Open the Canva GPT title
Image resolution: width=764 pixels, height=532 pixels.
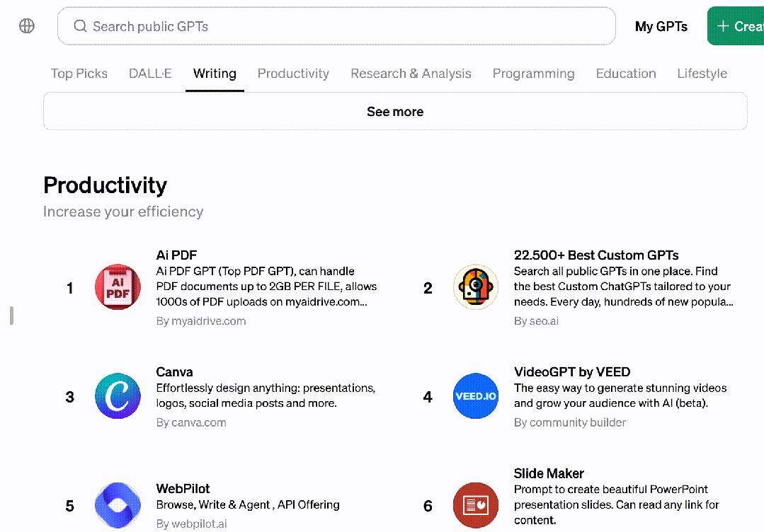174,372
